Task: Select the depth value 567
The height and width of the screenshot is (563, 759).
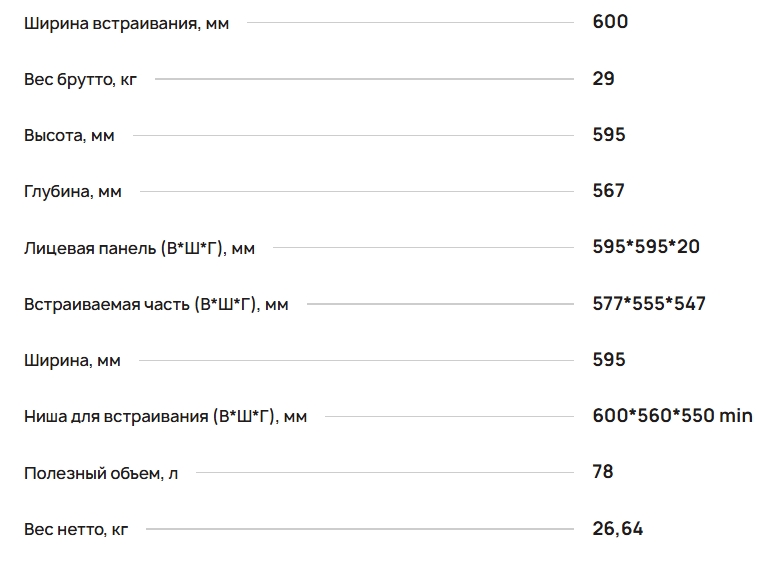Action: [x=608, y=190]
